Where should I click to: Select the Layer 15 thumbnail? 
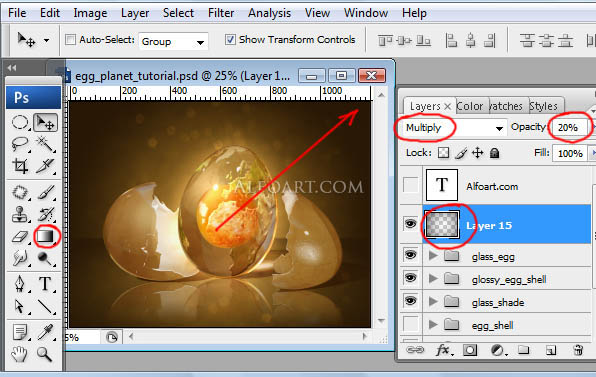tap(442, 225)
